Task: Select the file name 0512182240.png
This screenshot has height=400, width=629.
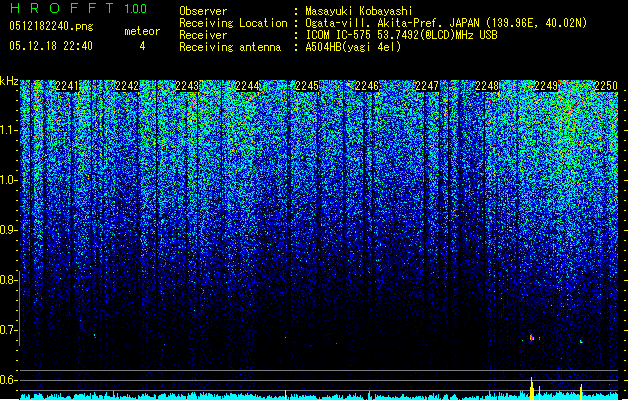Action: pyautogui.click(x=51, y=26)
